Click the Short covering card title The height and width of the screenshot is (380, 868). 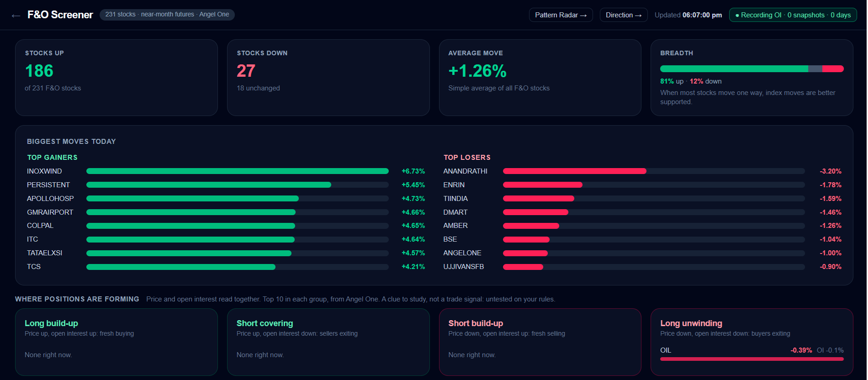coord(265,323)
